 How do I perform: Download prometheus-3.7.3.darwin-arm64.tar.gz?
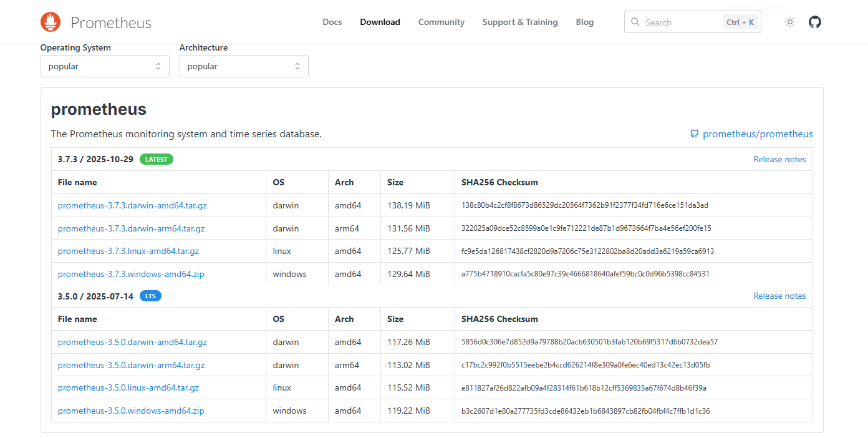(131, 228)
